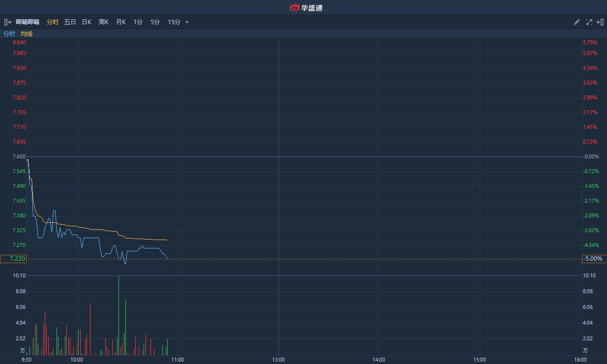Click the 呷哺呷哺 stock name

tap(28, 22)
